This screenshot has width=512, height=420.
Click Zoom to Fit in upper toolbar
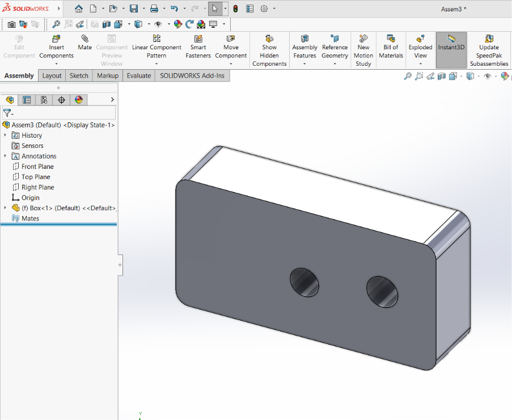click(57, 24)
